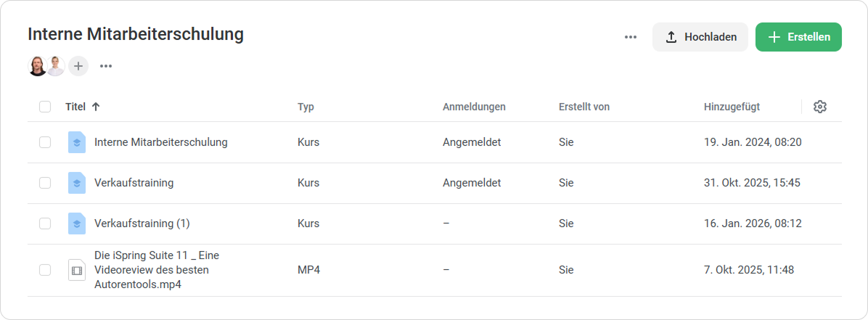The height and width of the screenshot is (320, 868).
Task: Check the Interne Mitarbeiterschulung row checkbox
Action: point(45,142)
